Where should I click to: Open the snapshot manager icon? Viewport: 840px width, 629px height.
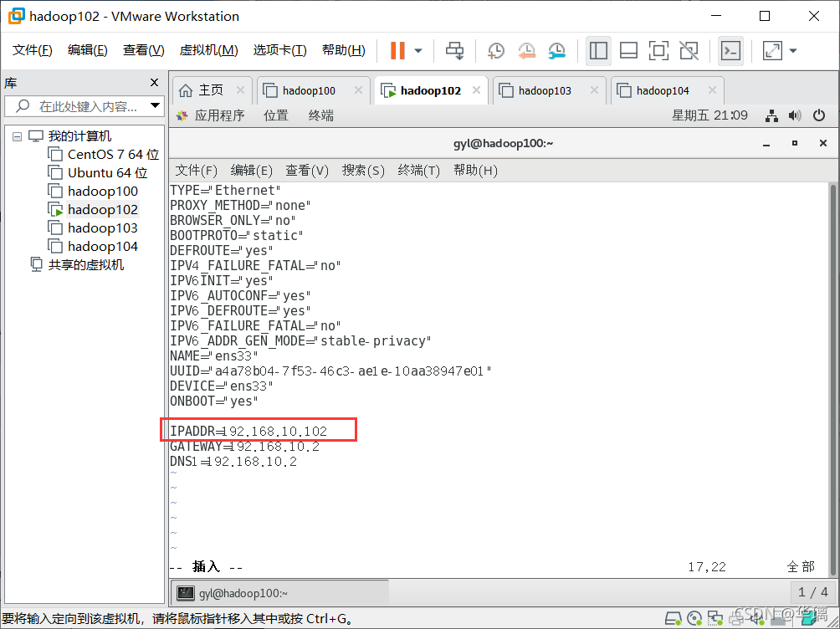[557, 51]
